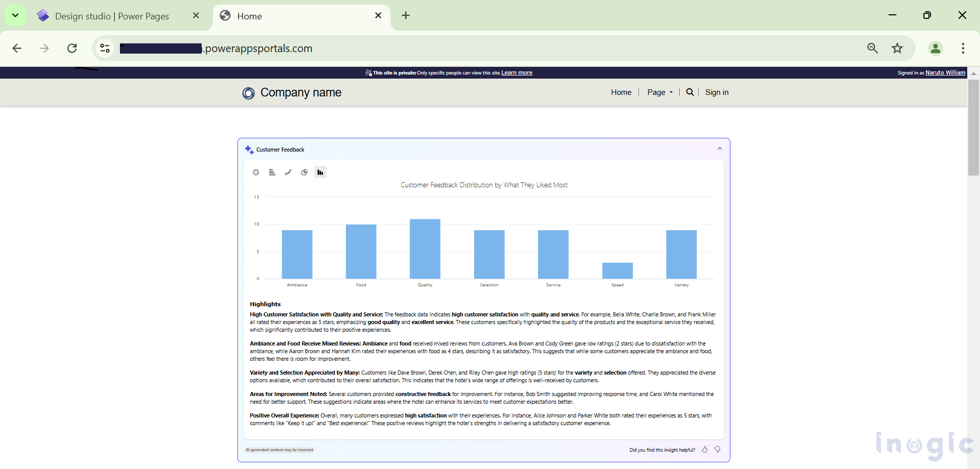Image resolution: width=980 pixels, height=469 pixels.
Task: Click the Customer Feedback sparkle icon
Action: pyautogui.click(x=249, y=150)
